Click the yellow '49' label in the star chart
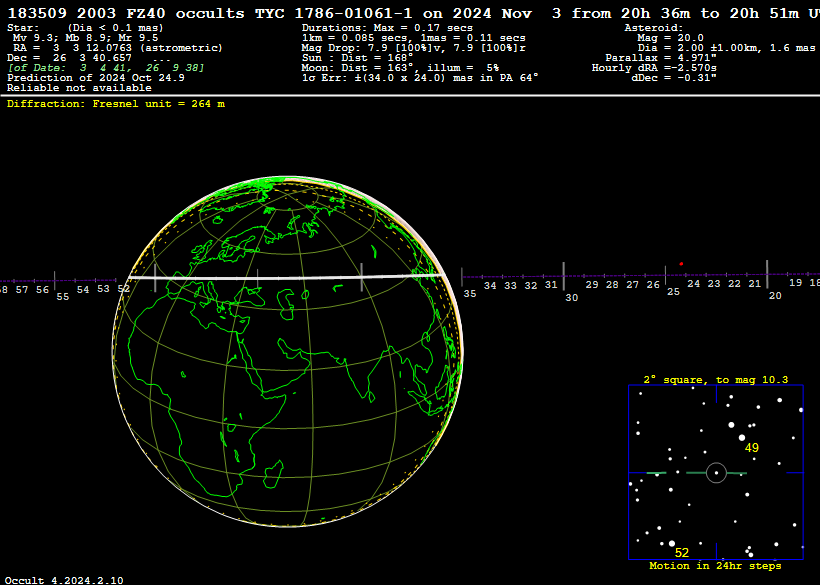The width and height of the screenshot is (820, 585). (751, 448)
